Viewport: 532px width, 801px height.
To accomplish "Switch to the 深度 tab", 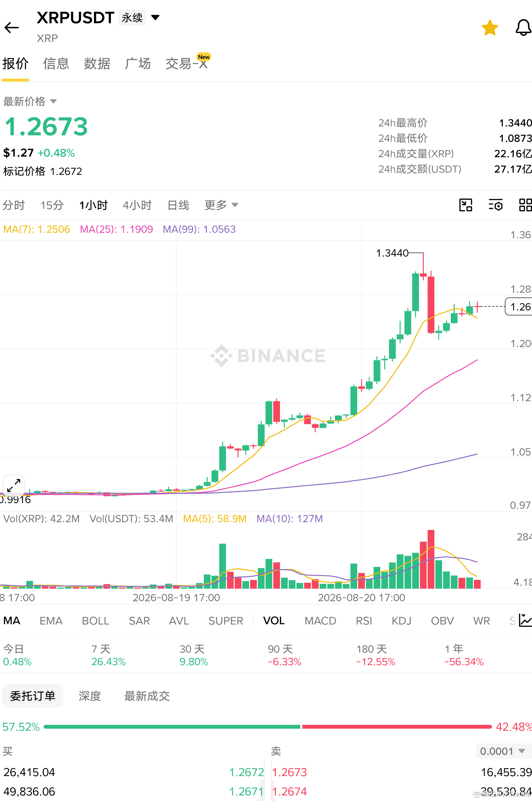I will pos(90,696).
